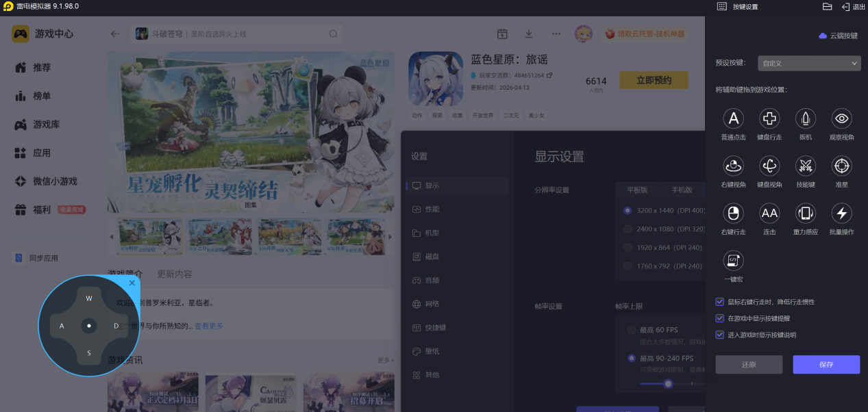Viewport: 868px width, 412px height.
Task: Select the 3200 x 1440 resolution radio
Action: click(628, 210)
